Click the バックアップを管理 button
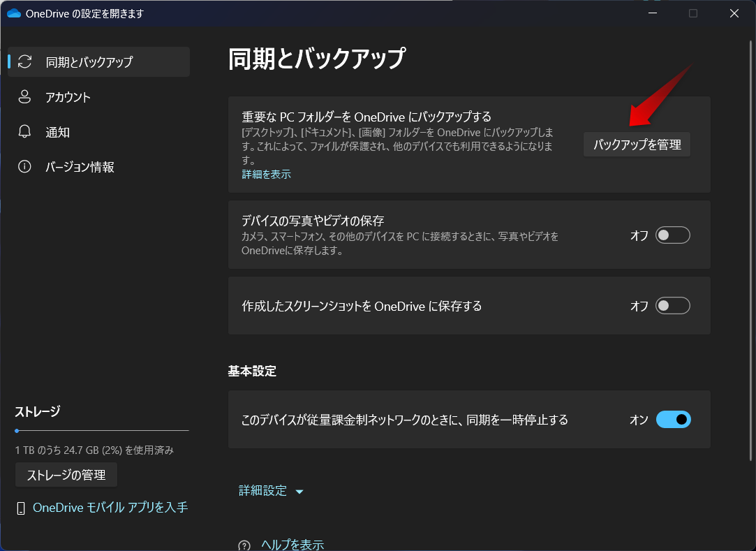This screenshot has width=756, height=551. coord(637,145)
